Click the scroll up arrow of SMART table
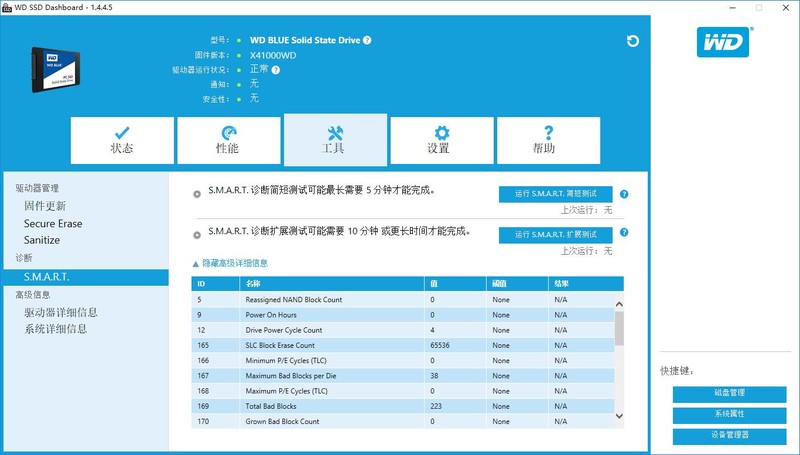 [x=619, y=305]
